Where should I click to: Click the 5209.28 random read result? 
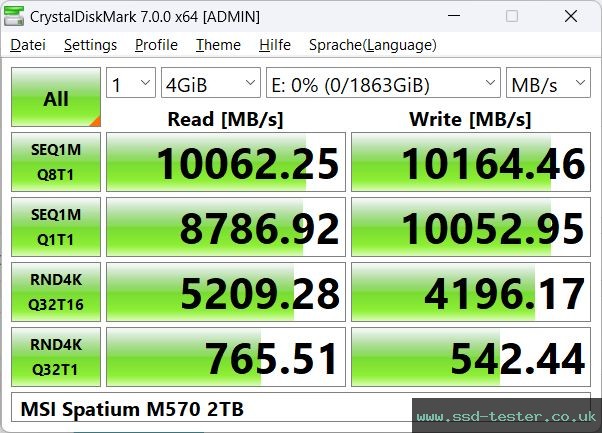[x=226, y=292]
